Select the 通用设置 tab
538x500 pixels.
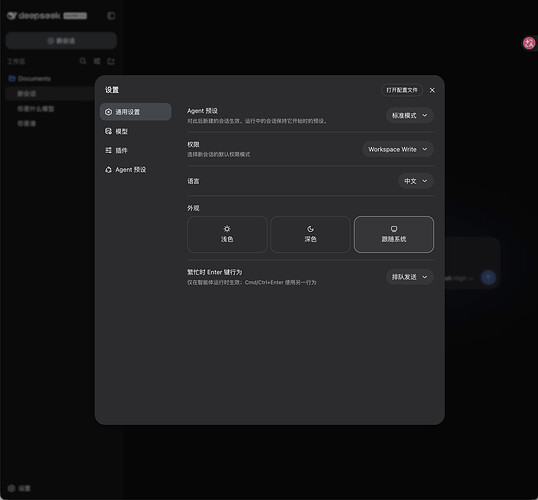(136, 112)
